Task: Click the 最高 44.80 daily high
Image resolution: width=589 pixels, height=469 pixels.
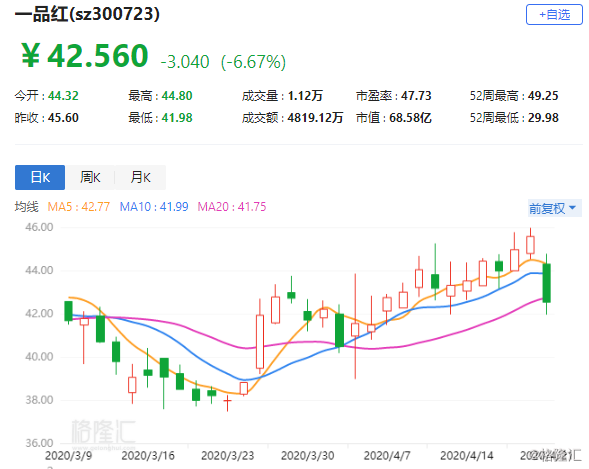Action: pos(160,96)
